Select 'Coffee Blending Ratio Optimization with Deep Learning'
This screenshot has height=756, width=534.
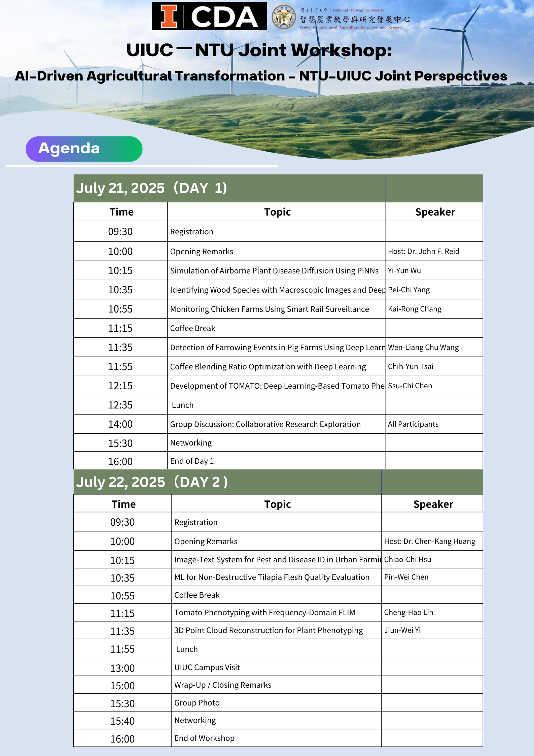coord(268,367)
